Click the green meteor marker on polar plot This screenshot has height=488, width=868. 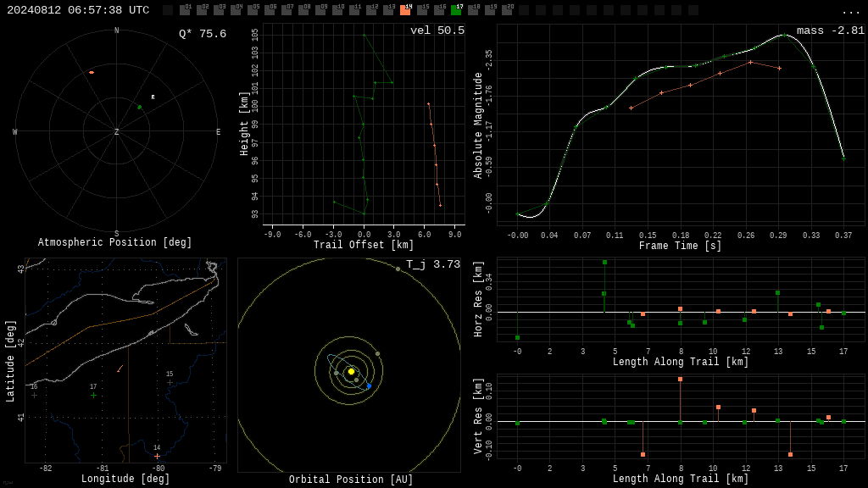[x=140, y=107]
